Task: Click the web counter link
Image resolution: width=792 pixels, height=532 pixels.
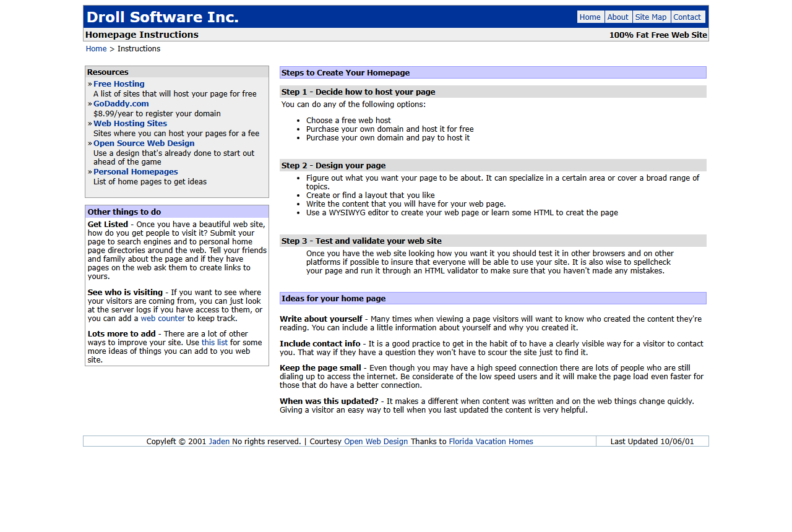Action: [x=163, y=319]
